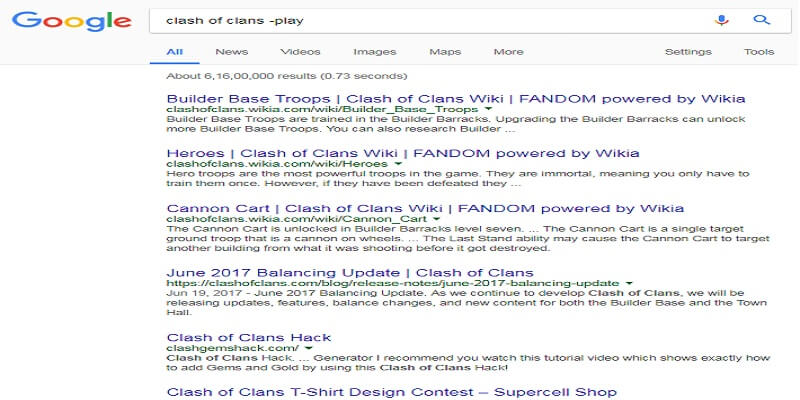Expand the More search options menu
800x400 pixels.
(x=508, y=52)
